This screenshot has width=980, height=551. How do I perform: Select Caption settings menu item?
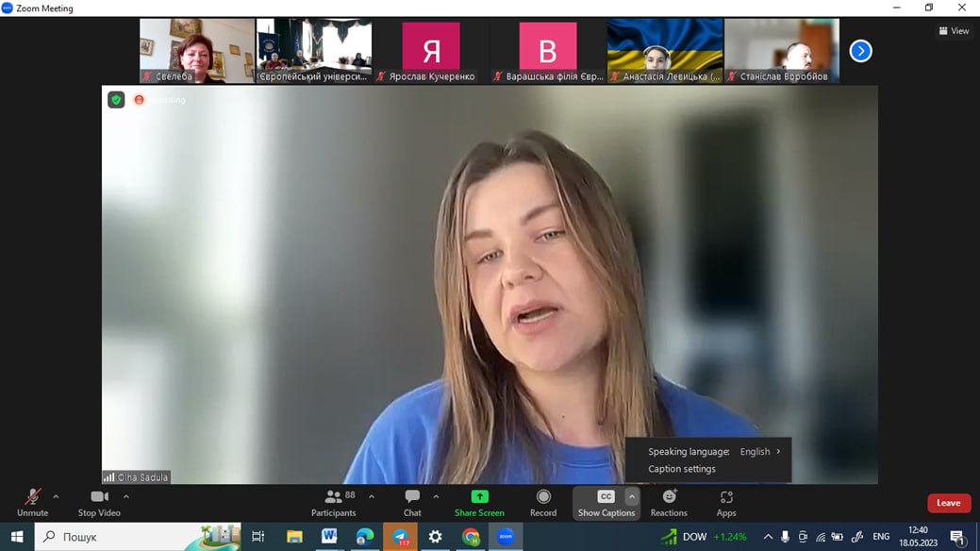[x=682, y=469]
